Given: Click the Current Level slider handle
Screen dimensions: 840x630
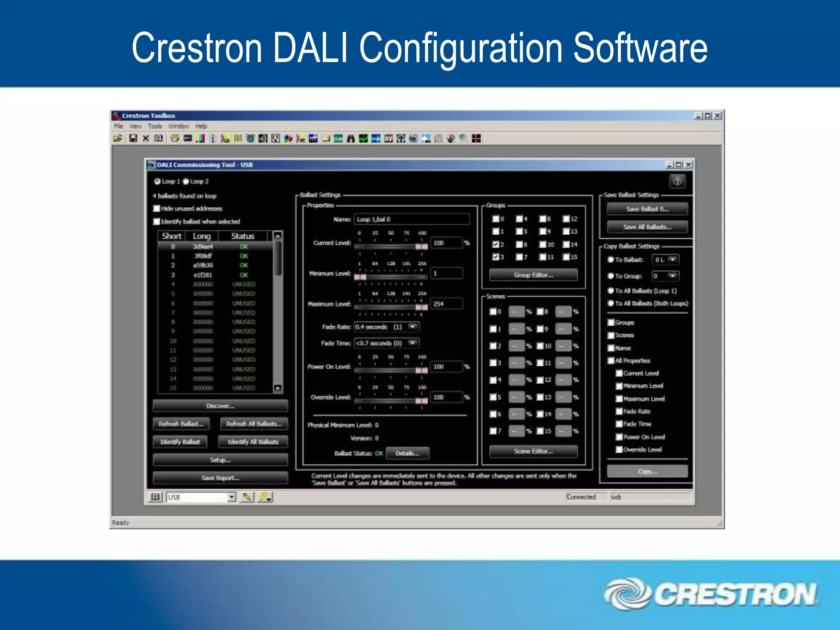Looking at the screenshot, I should [x=422, y=247].
